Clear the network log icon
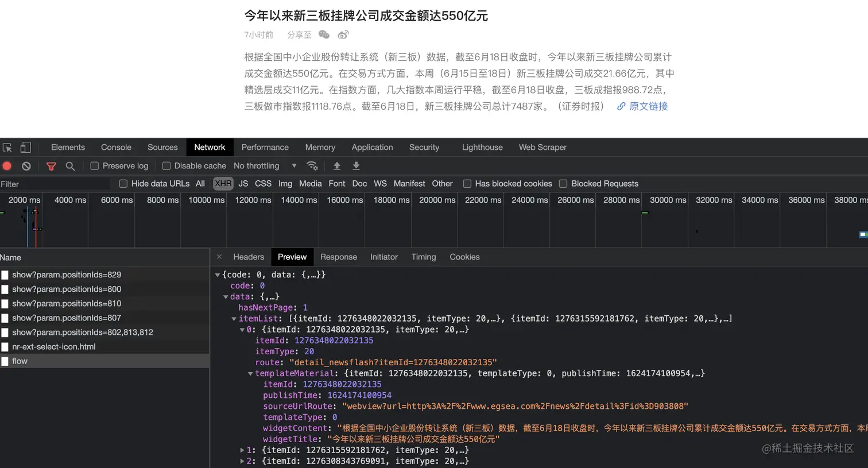 [x=26, y=166]
